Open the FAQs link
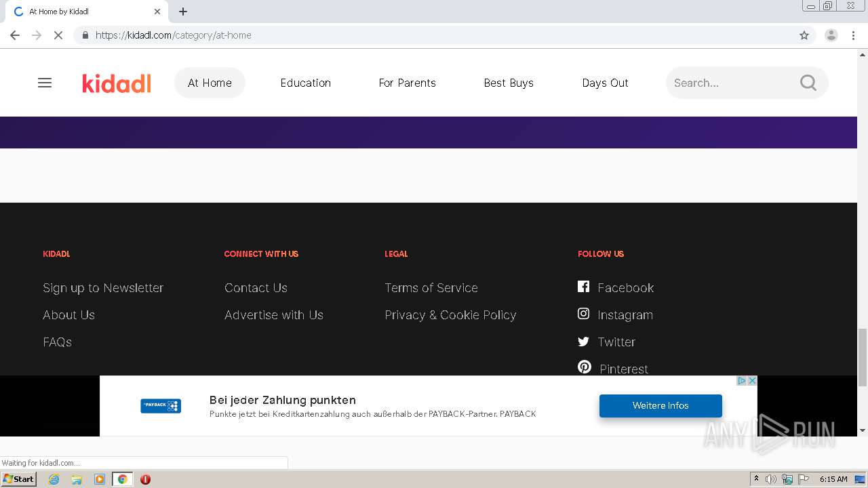Viewport: 868px width, 488px height. tap(57, 342)
